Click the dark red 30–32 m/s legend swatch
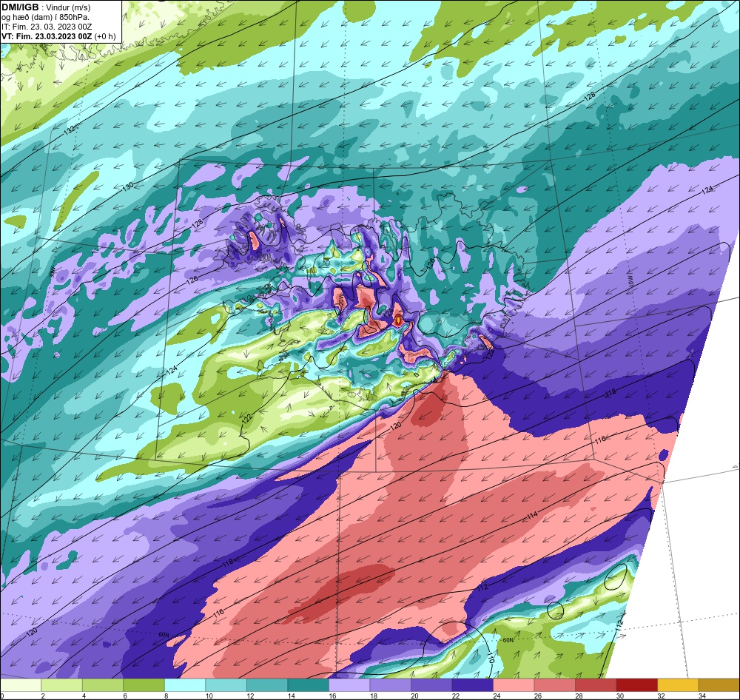The width and height of the screenshot is (740, 700). click(x=636, y=685)
